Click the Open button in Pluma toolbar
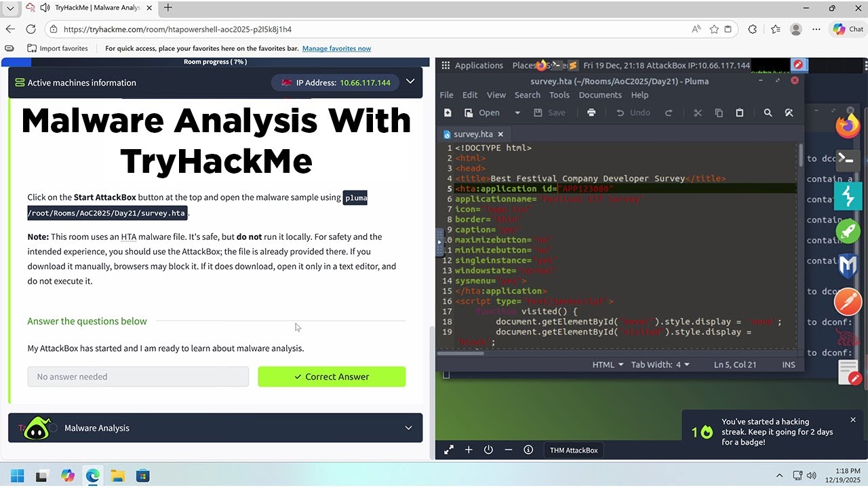 [x=482, y=113]
